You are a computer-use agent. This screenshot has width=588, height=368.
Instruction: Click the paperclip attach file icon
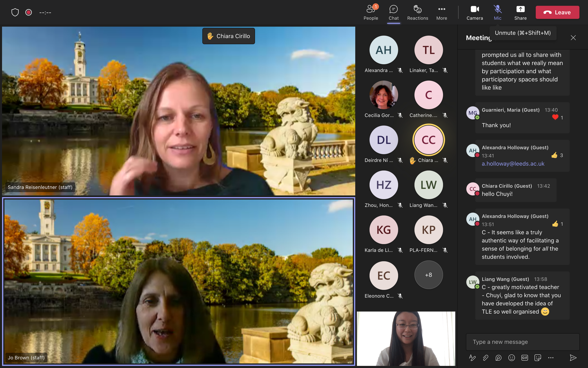[485, 358]
